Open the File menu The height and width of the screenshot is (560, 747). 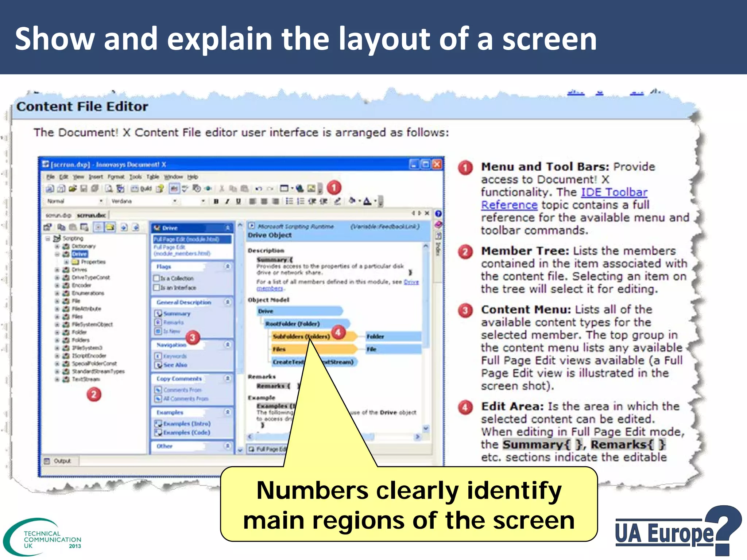click(x=51, y=177)
